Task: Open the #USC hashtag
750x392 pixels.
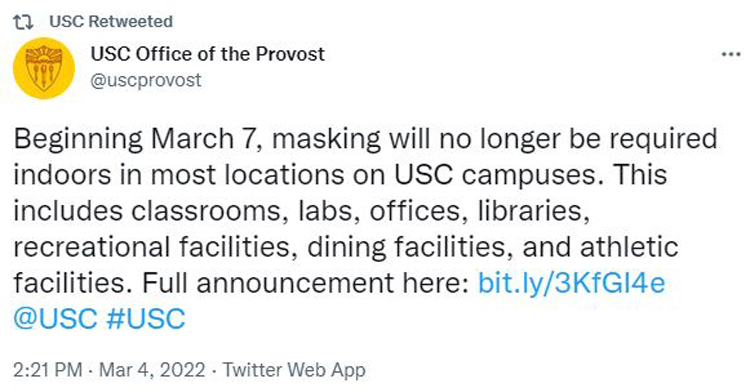Action: coord(146,319)
